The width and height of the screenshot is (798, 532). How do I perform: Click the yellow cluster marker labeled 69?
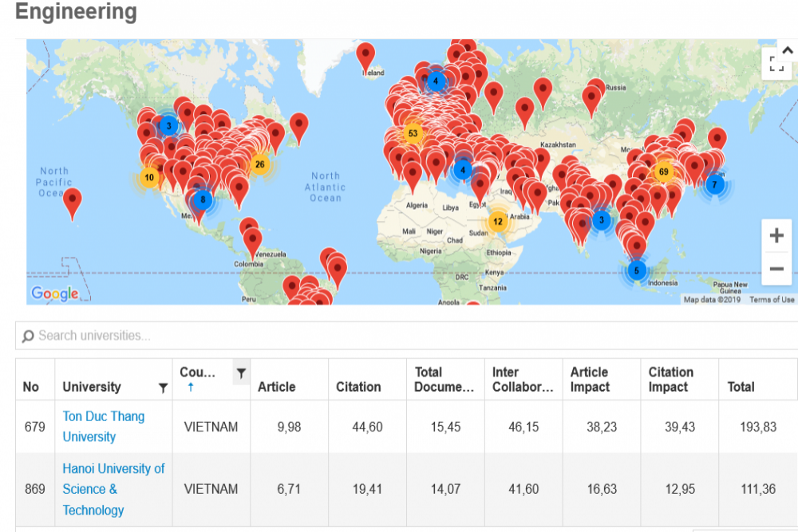coord(663,172)
